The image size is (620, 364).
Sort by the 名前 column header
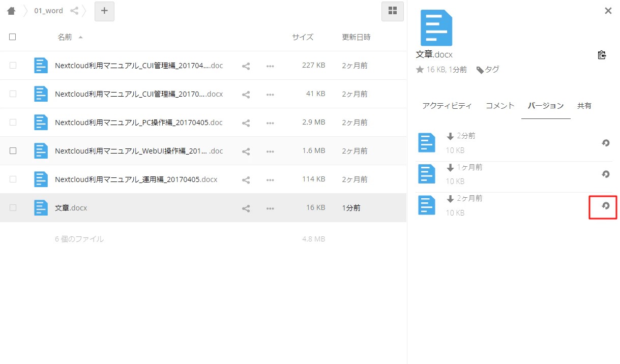tap(65, 37)
